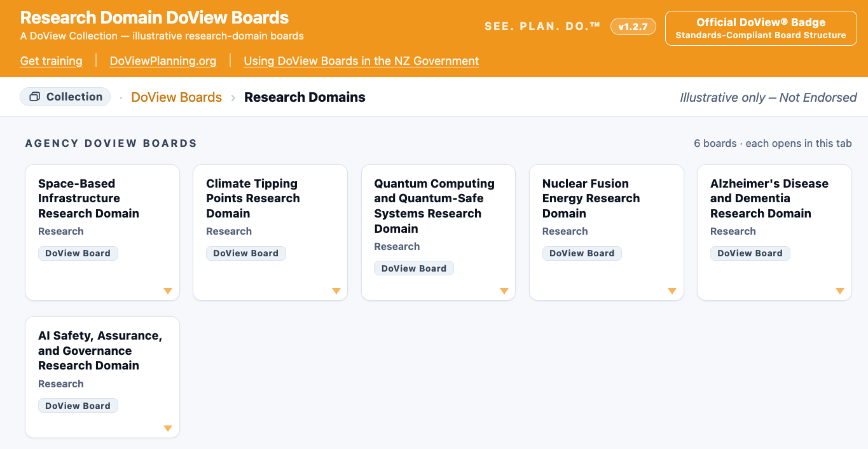Click Research label on AI Safety card
This screenshot has width=868, height=449.
(x=61, y=384)
